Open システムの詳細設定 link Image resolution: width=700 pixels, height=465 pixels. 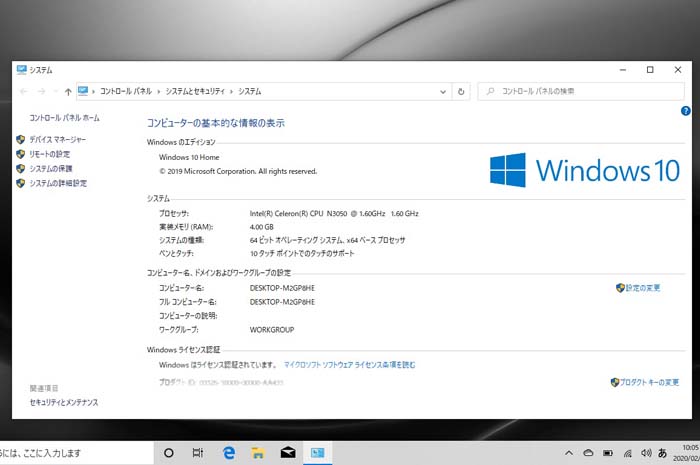(x=58, y=183)
